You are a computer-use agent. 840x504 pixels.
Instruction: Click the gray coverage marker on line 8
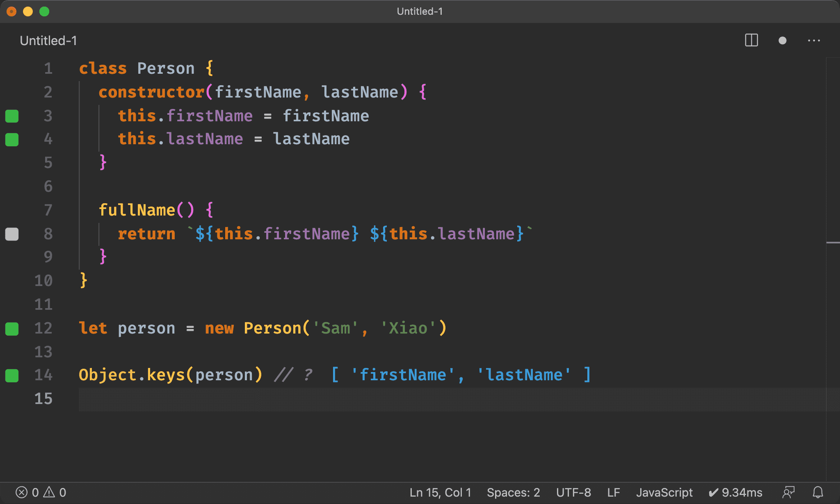click(x=12, y=234)
